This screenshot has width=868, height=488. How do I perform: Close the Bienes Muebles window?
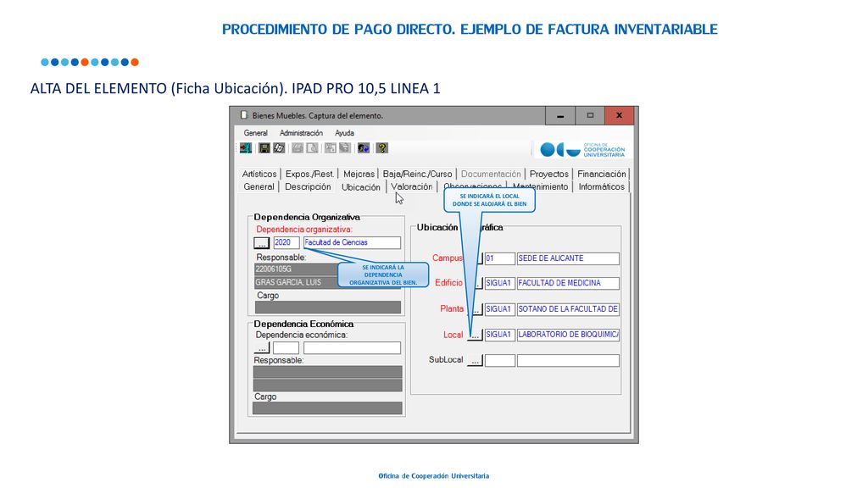(620, 115)
